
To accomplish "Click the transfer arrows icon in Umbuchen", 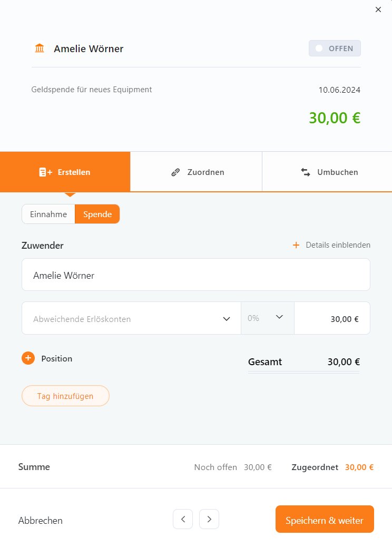I will 306,172.
